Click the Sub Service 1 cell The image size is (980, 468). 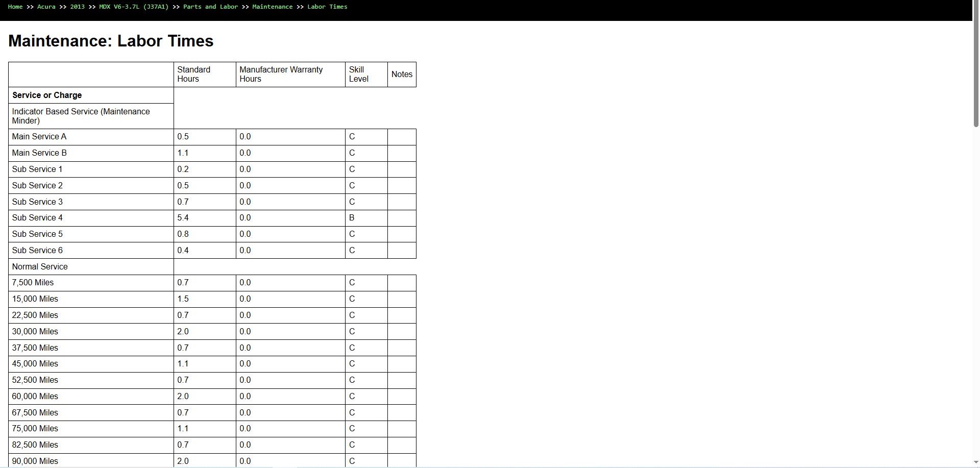91,169
